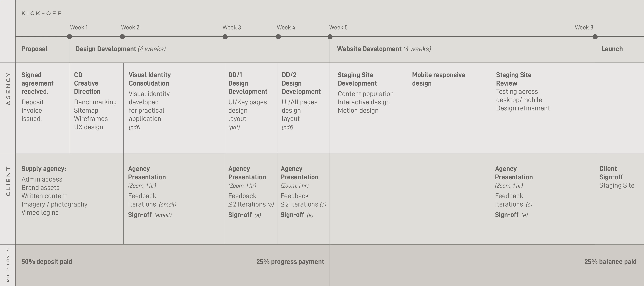
Task: Select the Proposal phase label
Action: pos(34,49)
